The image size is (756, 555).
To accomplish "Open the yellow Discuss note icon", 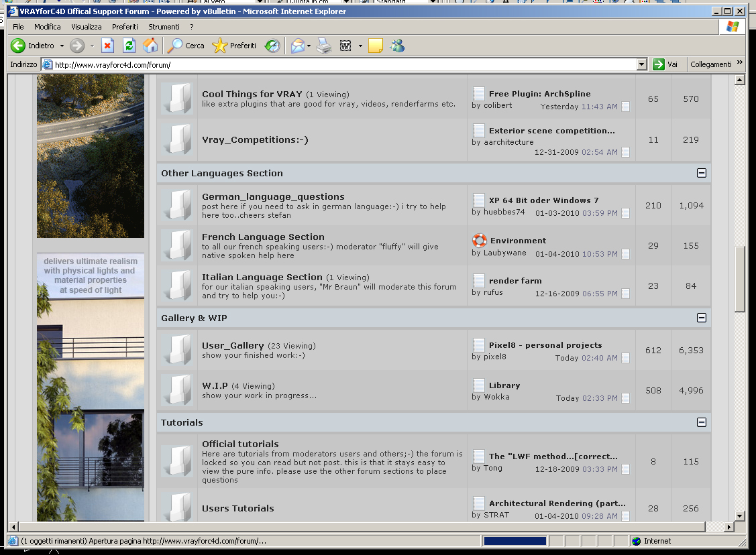I will tap(375, 46).
